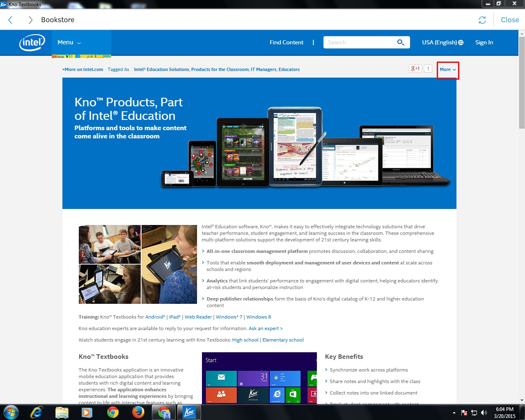
Task: Open Windows 7 training link
Action: pyautogui.click(x=229, y=317)
